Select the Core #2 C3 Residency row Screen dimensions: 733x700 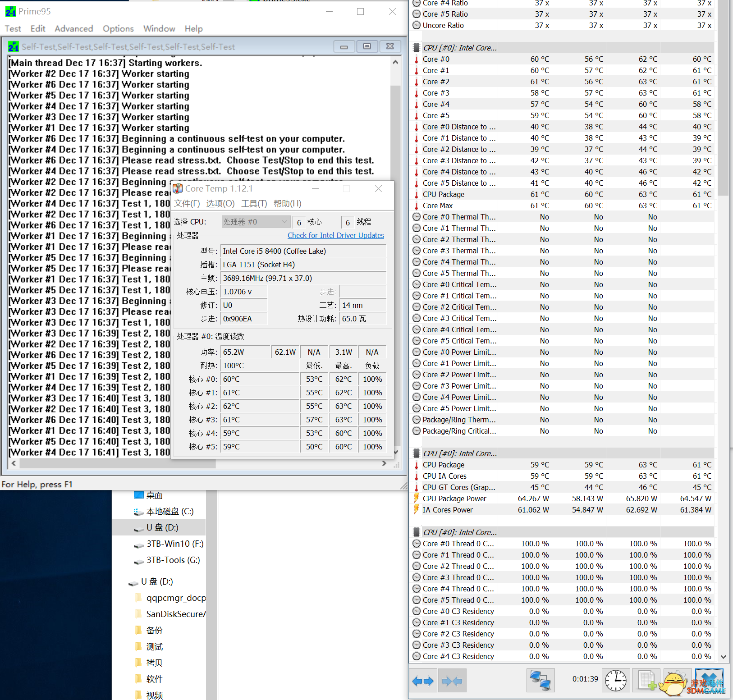563,634
